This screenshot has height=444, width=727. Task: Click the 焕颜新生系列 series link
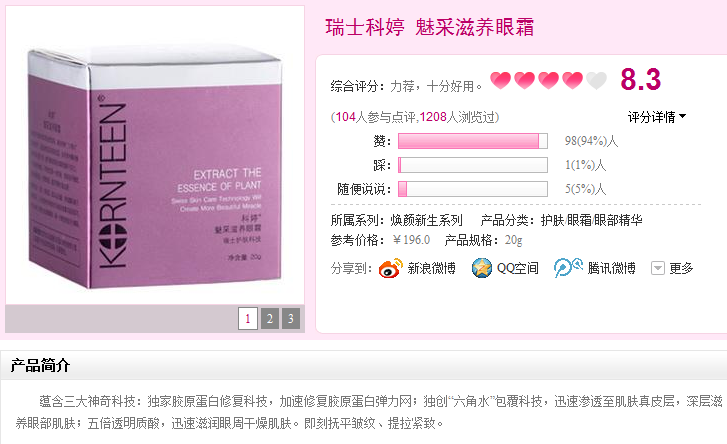pos(426,220)
